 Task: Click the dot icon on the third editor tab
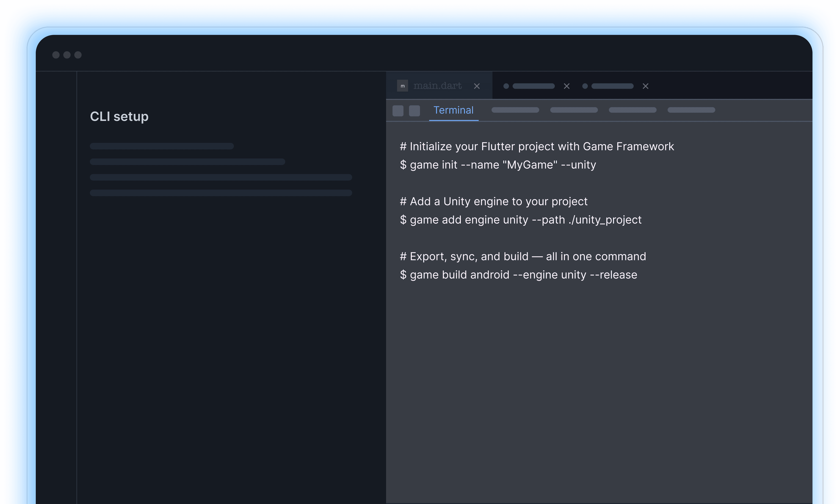[585, 86]
